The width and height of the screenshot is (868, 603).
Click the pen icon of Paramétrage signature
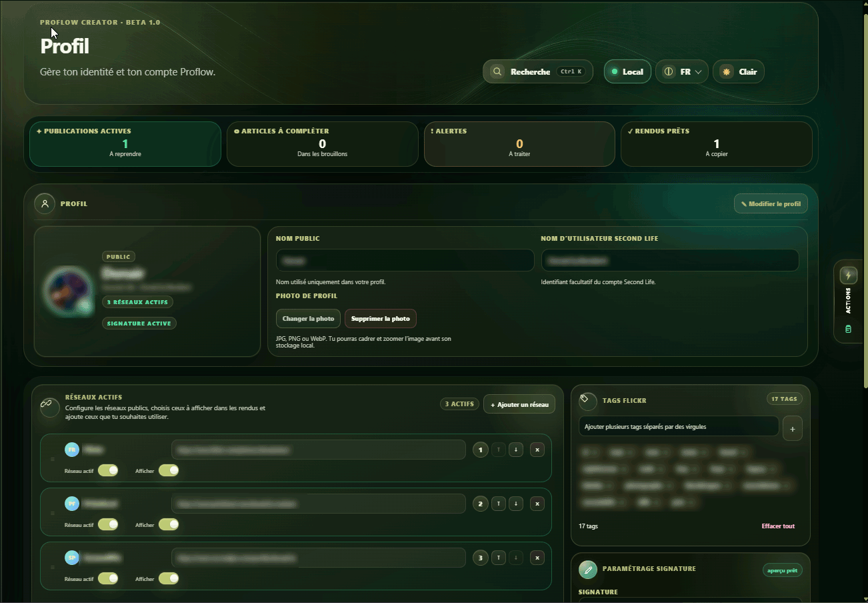(588, 569)
